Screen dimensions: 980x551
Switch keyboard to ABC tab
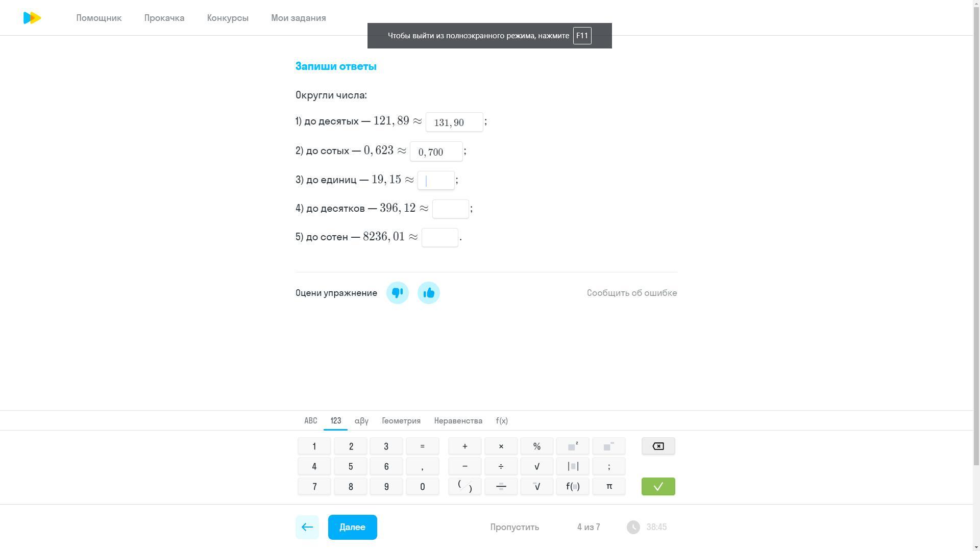point(310,421)
